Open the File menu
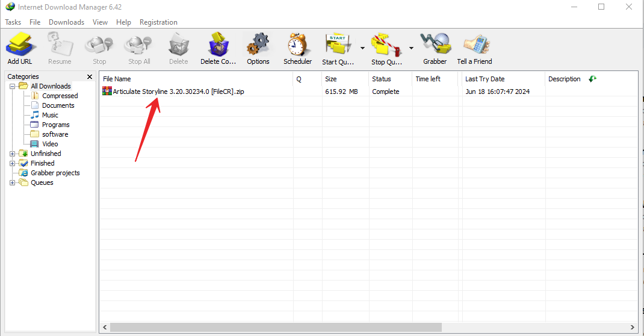 pyautogui.click(x=35, y=22)
